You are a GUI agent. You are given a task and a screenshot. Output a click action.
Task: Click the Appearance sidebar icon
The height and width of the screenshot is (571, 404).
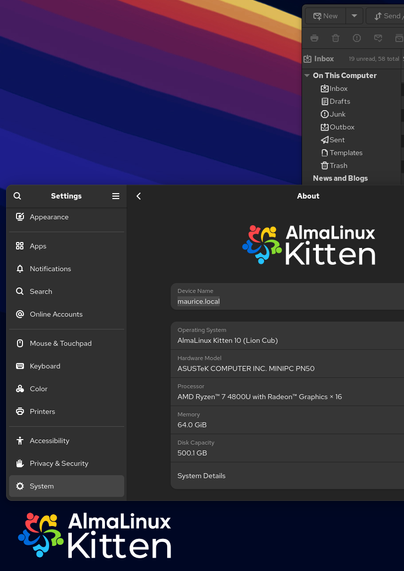pyautogui.click(x=20, y=217)
